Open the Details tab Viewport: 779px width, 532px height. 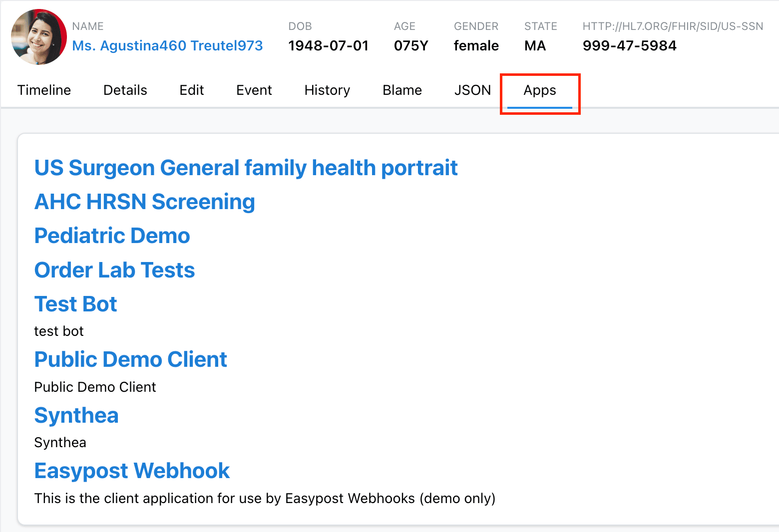pyautogui.click(x=125, y=90)
